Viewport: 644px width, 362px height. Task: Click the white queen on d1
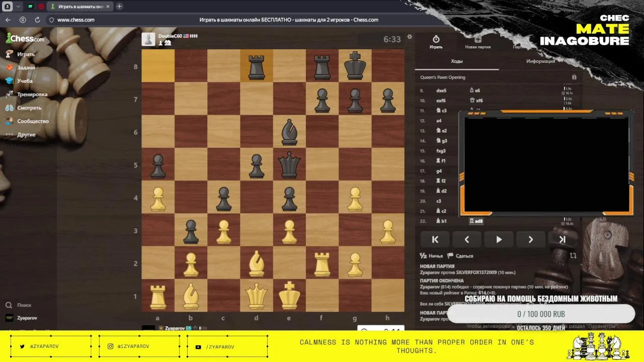[x=257, y=296]
